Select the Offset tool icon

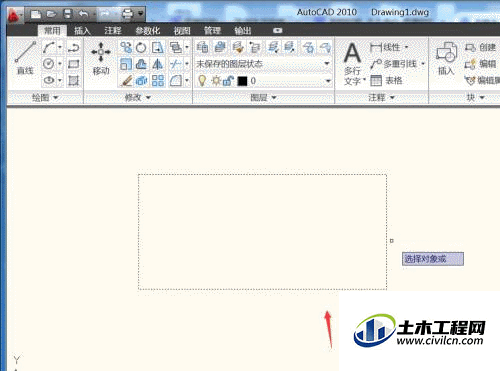pyautogui.click(x=141, y=64)
